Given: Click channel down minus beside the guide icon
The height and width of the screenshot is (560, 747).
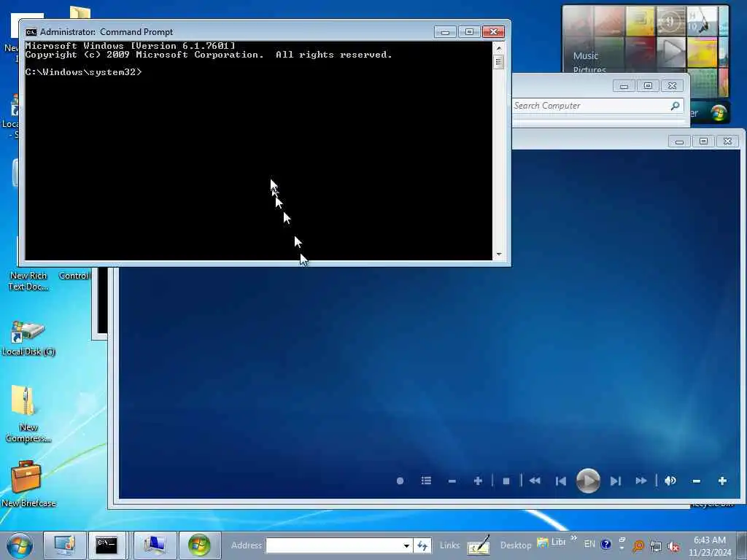Looking at the screenshot, I should click(x=452, y=481).
